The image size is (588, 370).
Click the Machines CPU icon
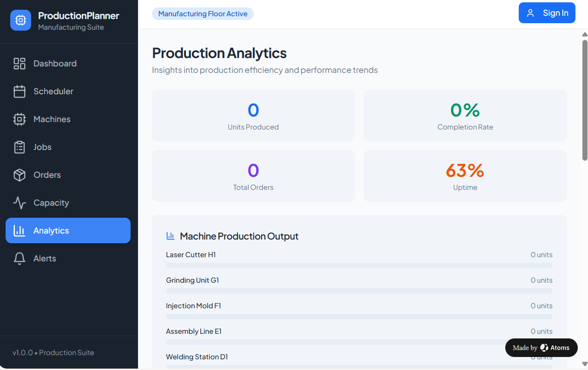coord(20,119)
